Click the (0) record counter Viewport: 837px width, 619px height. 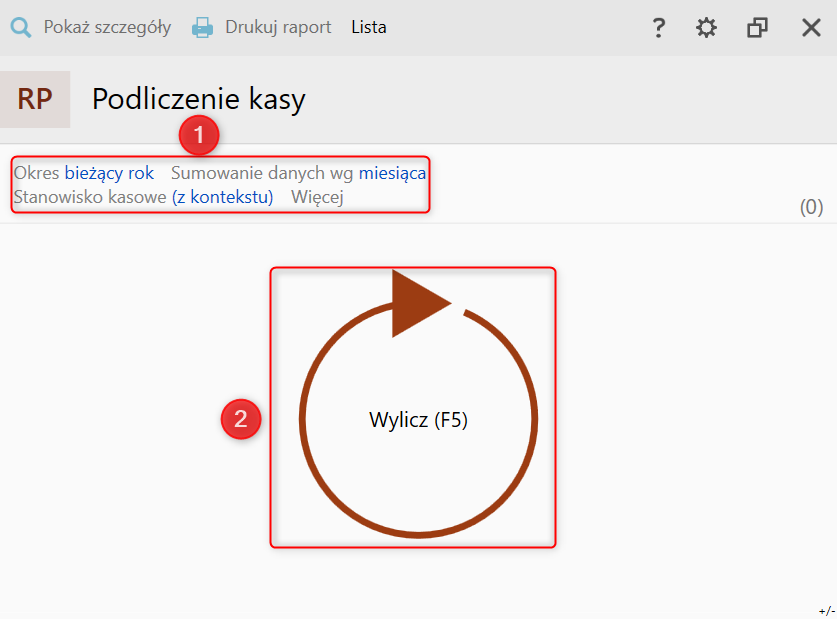coord(811,207)
